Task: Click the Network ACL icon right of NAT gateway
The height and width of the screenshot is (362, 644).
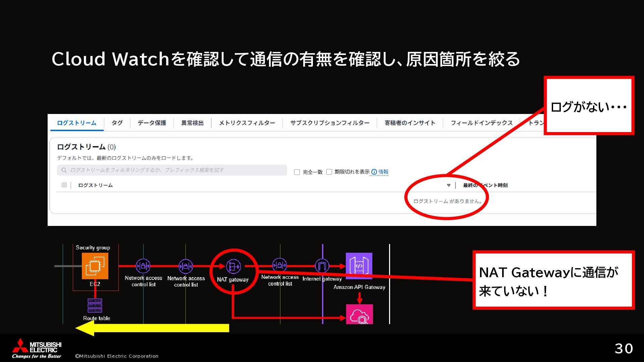Action: [x=279, y=265]
